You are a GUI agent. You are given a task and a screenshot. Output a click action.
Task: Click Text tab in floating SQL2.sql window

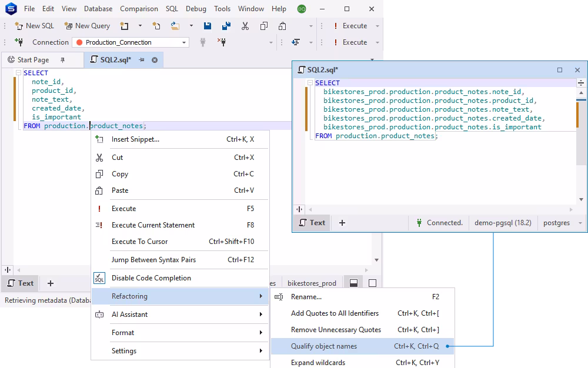coord(312,223)
